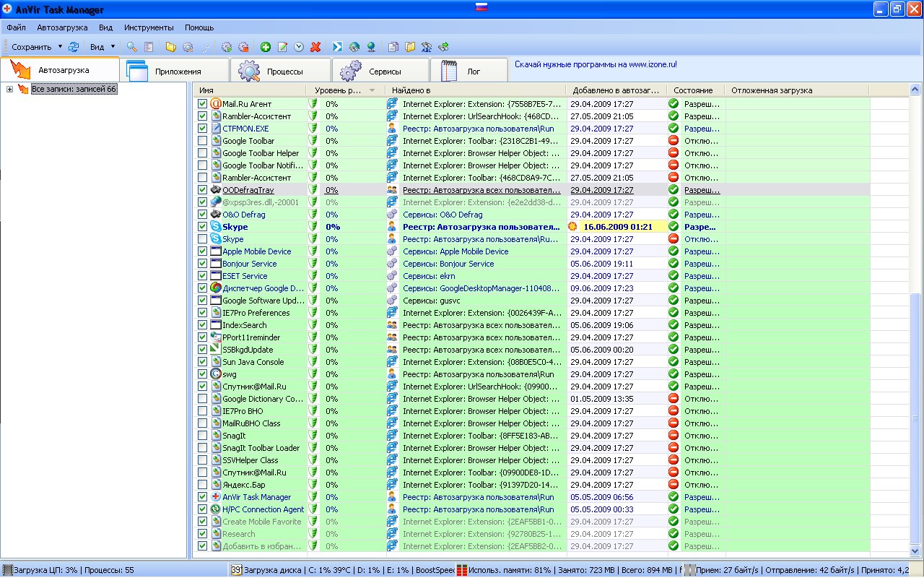Enable the SnagIt Toolbar Loader checkbox
Image resolution: width=924 pixels, height=578 pixels.
[203, 448]
